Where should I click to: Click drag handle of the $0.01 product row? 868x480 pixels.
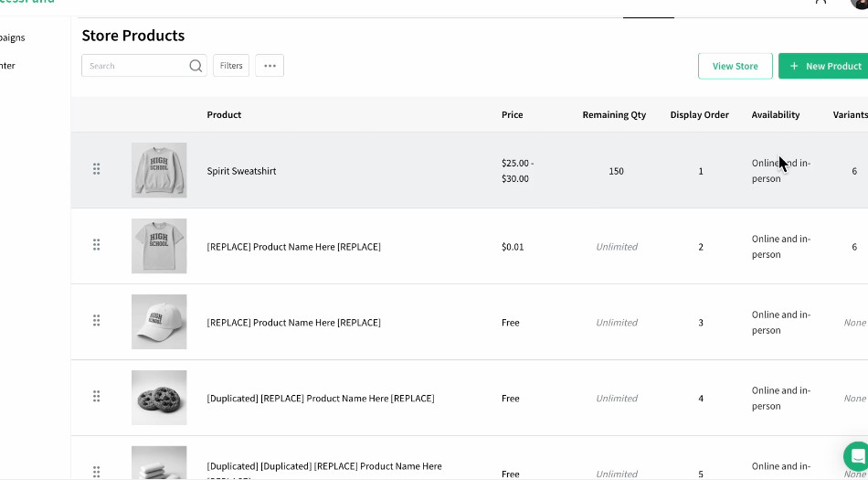click(96, 245)
